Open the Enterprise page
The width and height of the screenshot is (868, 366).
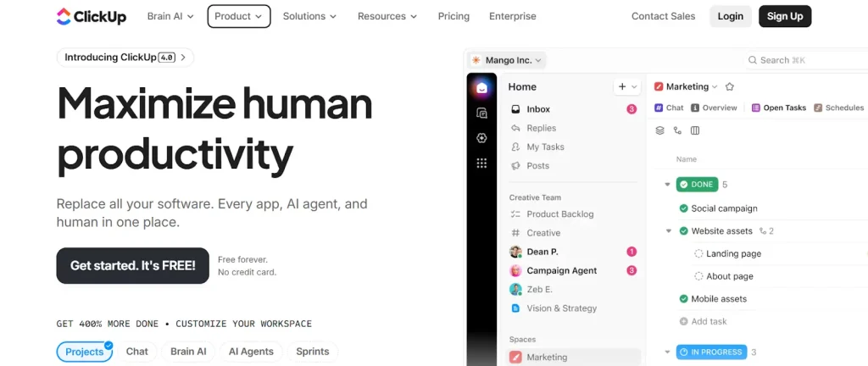(513, 17)
